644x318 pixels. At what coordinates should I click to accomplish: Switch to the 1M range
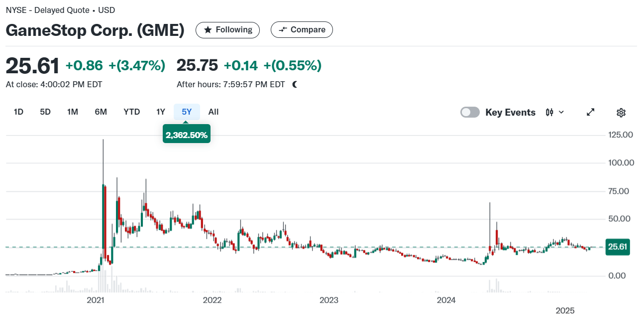click(x=73, y=112)
